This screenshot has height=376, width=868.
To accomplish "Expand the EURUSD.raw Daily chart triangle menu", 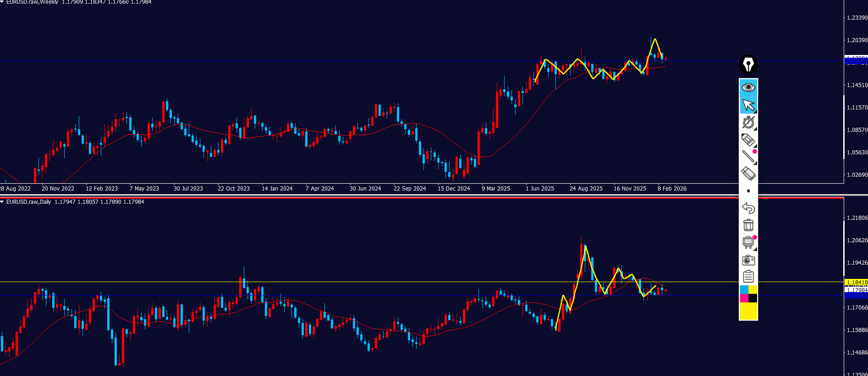I will coord(2,202).
